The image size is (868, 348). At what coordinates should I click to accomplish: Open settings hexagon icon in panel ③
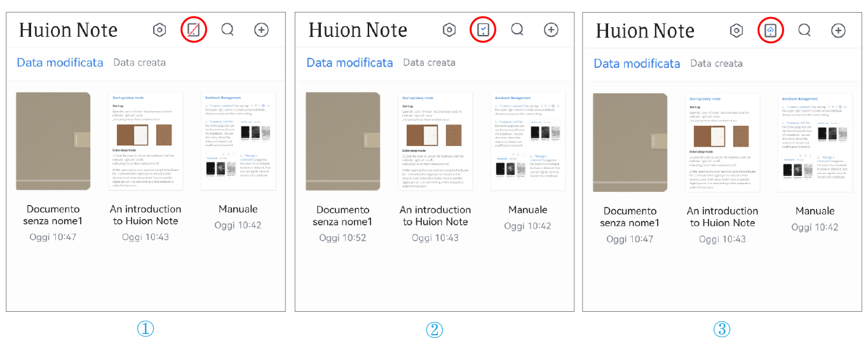pyautogui.click(x=736, y=30)
